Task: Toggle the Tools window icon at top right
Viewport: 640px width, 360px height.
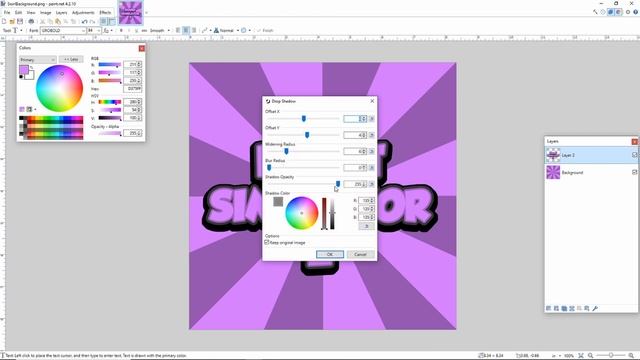Action: tap(595, 12)
